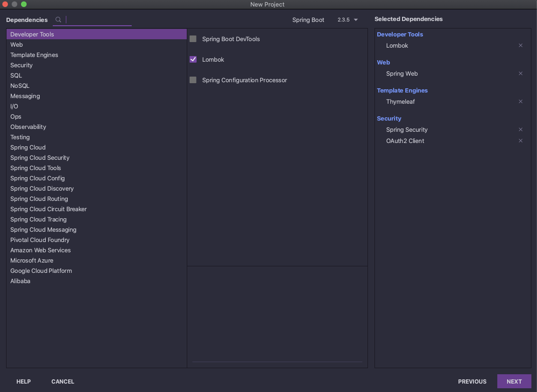Remove Spring Web from selected dependencies
Viewport: 537px width, 392px height.
coord(520,73)
